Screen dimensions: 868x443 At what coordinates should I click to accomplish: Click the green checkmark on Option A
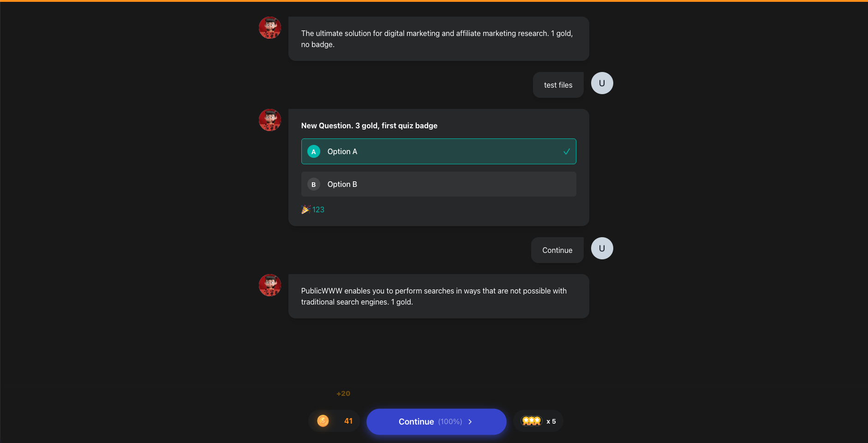point(566,151)
